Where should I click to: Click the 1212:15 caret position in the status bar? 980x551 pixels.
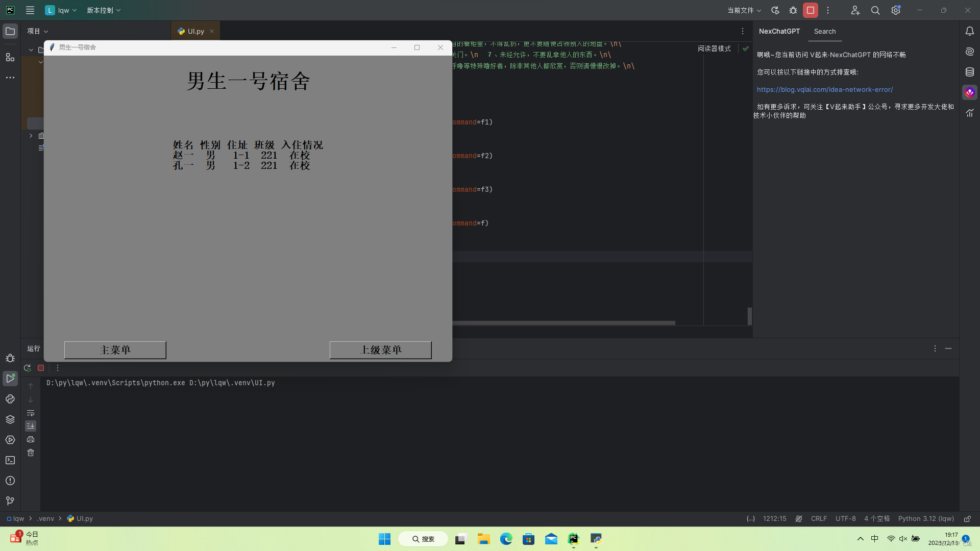tap(774, 518)
